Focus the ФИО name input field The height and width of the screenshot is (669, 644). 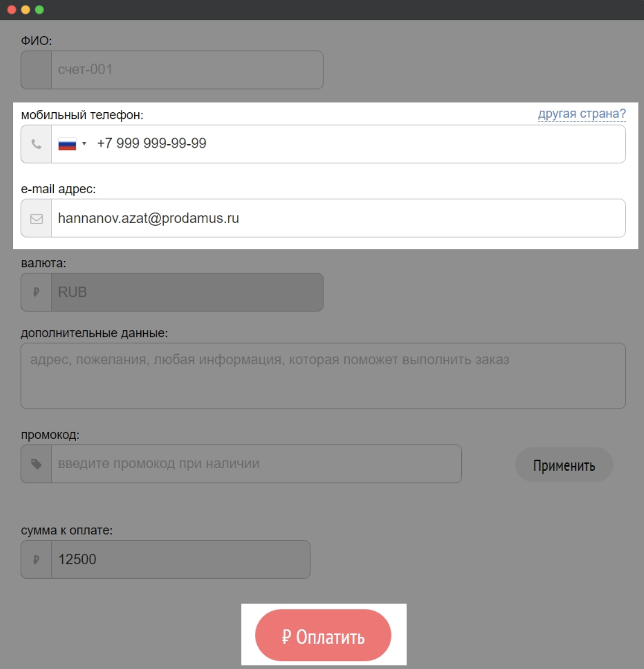[x=187, y=70]
